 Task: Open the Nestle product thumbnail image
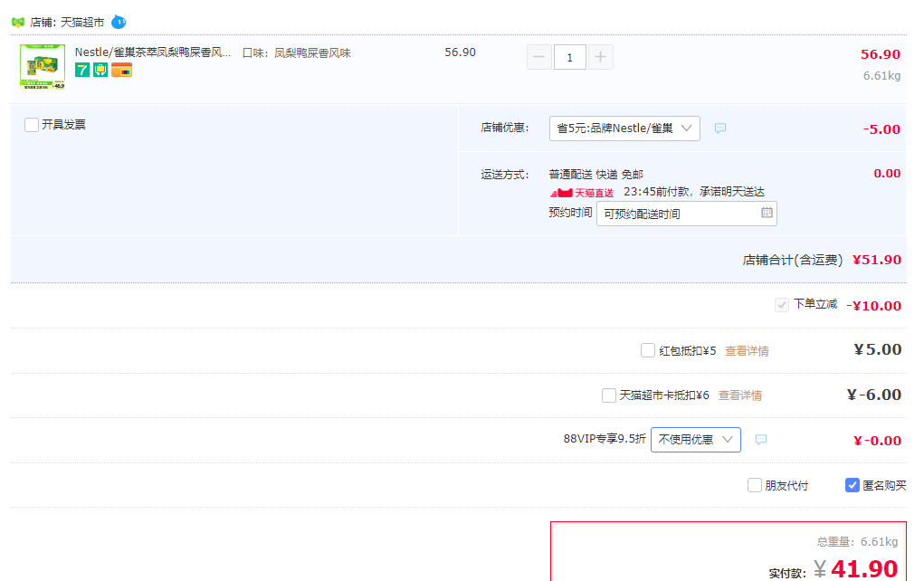point(43,67)
